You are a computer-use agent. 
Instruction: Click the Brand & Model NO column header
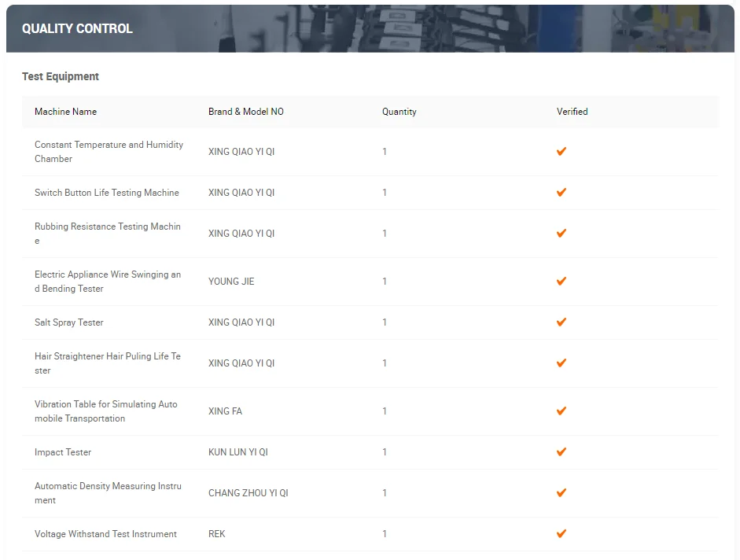[x=246, y=112]
